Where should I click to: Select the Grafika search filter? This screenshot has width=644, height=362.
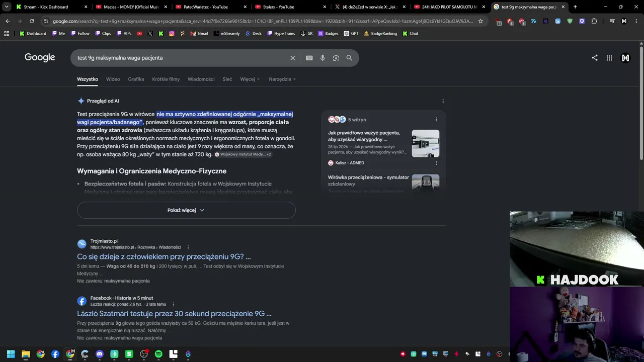click(136, 79)
